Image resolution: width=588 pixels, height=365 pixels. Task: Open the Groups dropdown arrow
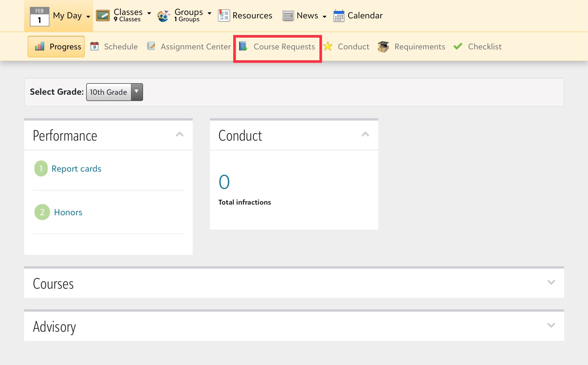click(209, 13)
